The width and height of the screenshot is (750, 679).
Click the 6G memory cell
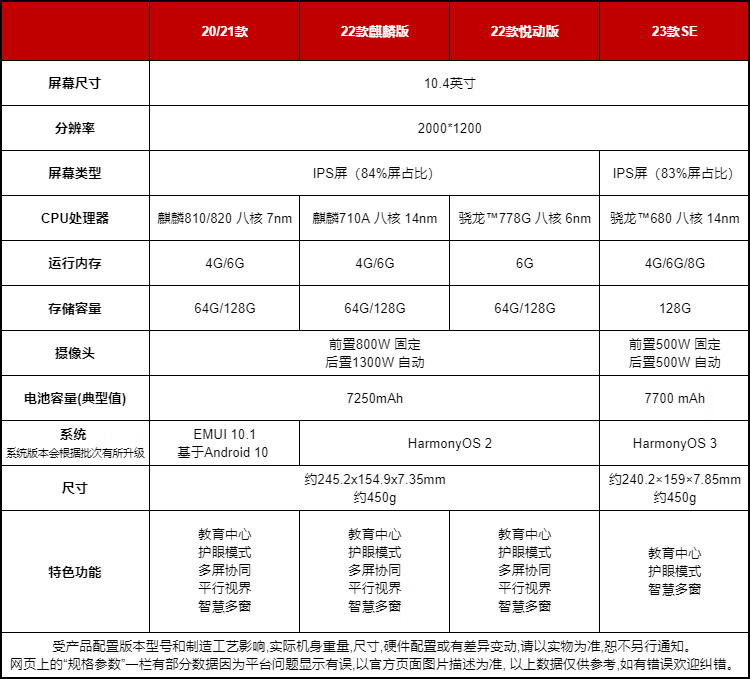click(x=524, y=263)
